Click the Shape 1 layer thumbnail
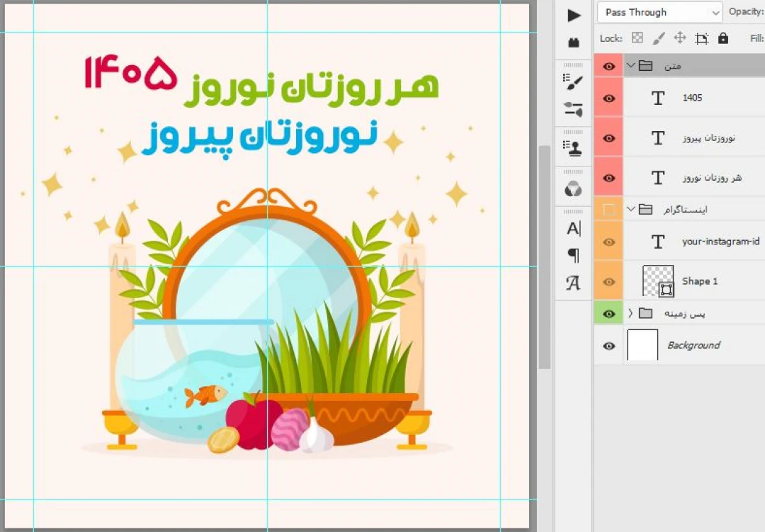This screenshot has width=765, height=532. (x=657, y=281)
